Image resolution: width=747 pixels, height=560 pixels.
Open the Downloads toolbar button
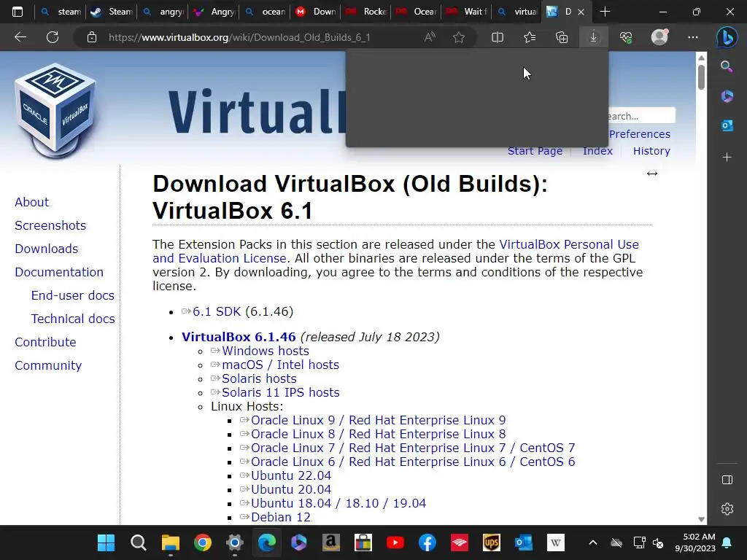pos(594,37)
